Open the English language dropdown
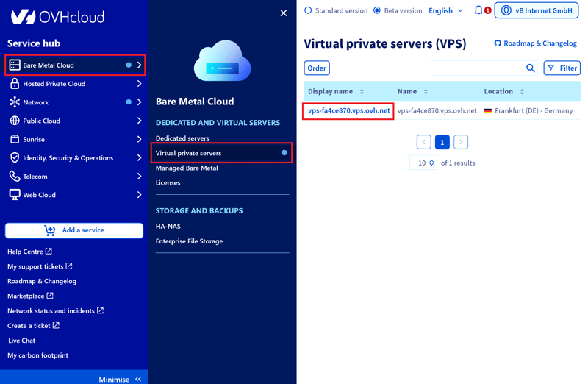Viewport: 588px width, 384px height. point(445,10)
